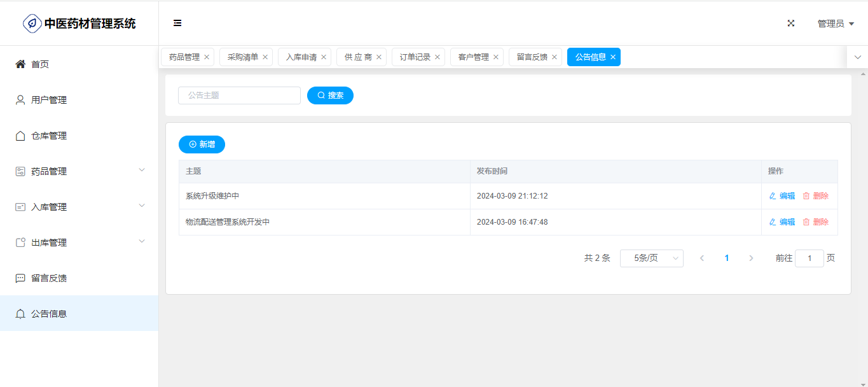The image size is (868, 387).
Task: Click the 新增 button to add announcement
Action: click(x=202, y=144)
